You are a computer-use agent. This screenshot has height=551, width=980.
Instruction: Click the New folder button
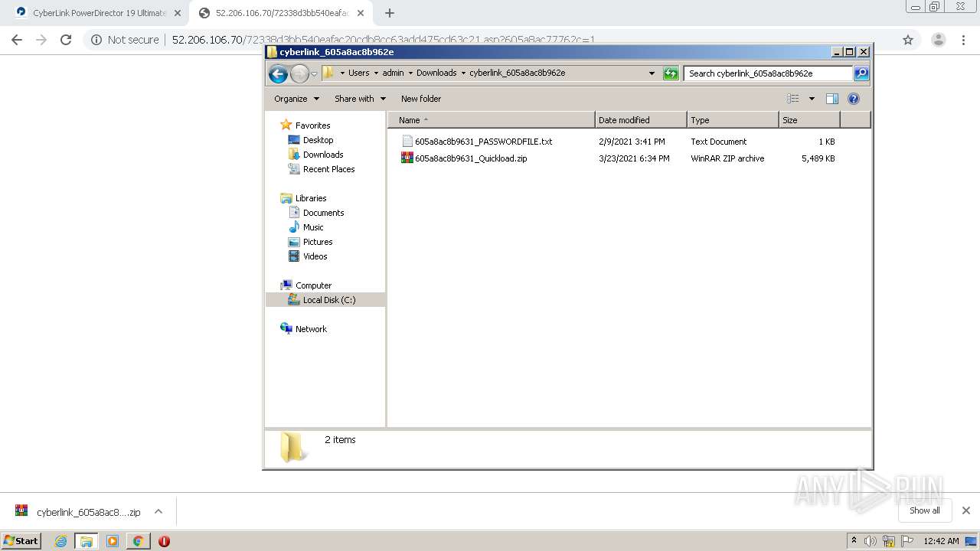[421, 99]
